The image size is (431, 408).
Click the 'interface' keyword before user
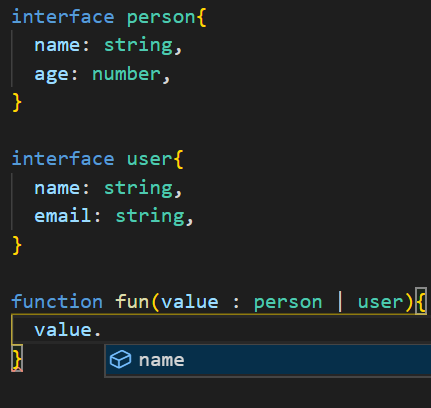[63, 159]
